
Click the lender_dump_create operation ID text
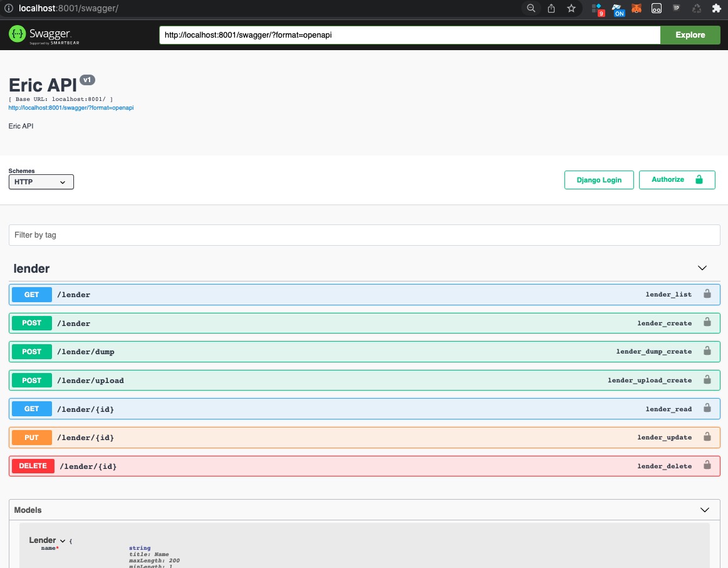point(653,352)
